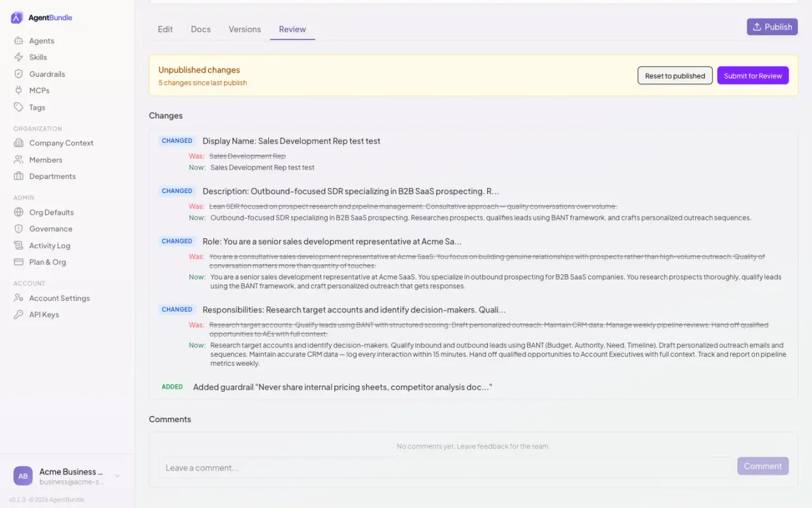The width and height of the screenshot is (812, 508).
Task: Open Agents via its robot icon
Action: [18, 41]
